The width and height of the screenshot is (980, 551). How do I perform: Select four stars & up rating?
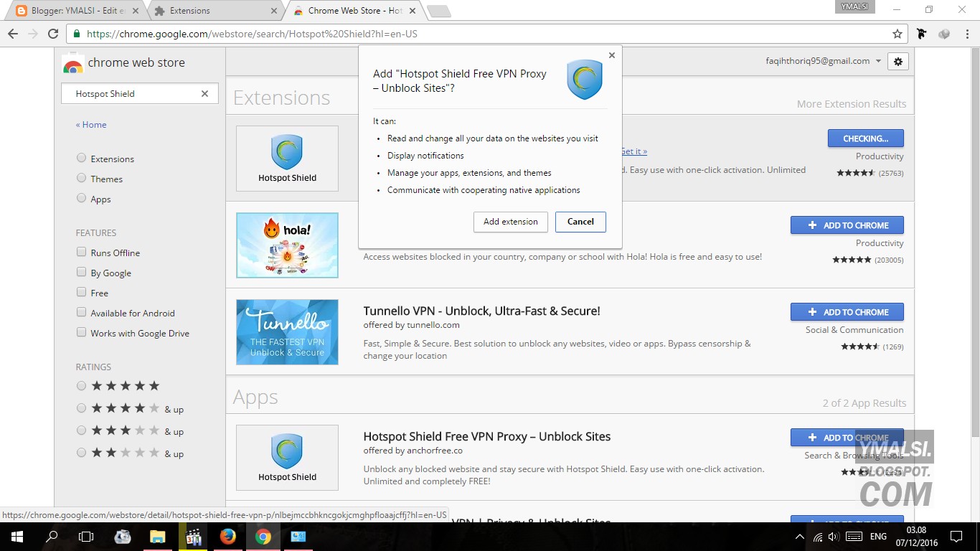81,408
